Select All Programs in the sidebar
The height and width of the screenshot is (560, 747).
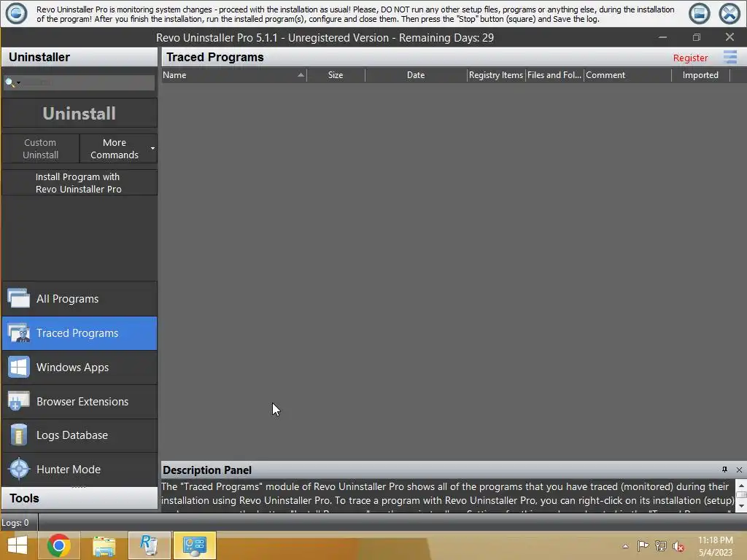tap(79, 298)
